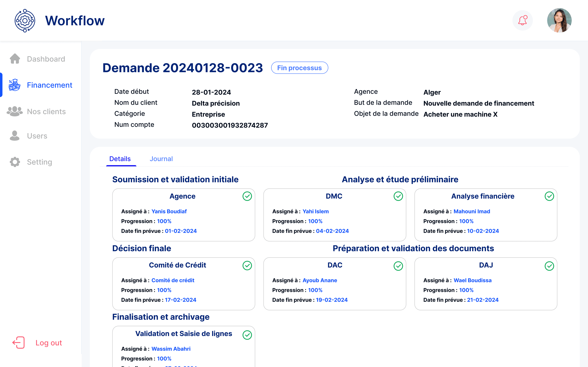
Task: Select the Details tab
Action: (x=120, y=159)
